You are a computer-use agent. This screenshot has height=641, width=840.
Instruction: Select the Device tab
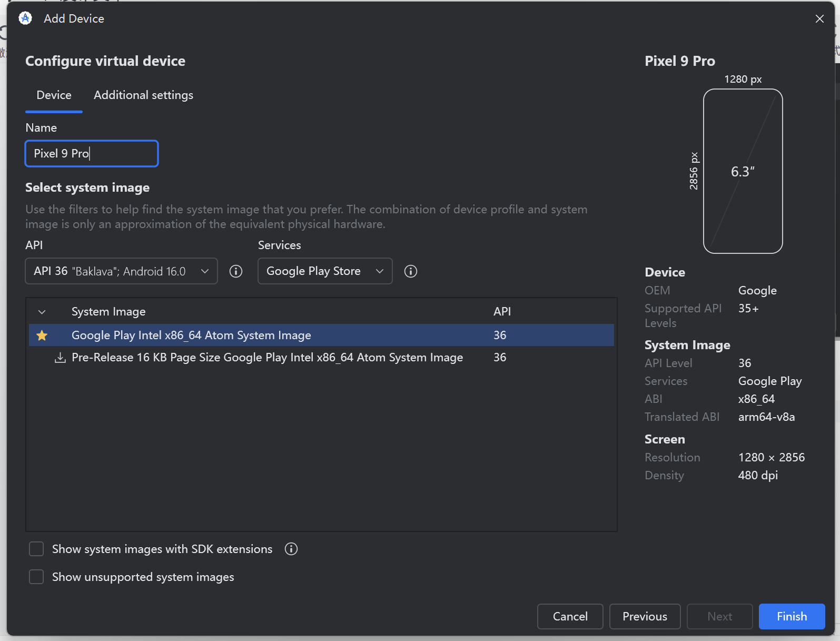pos(54,95)
